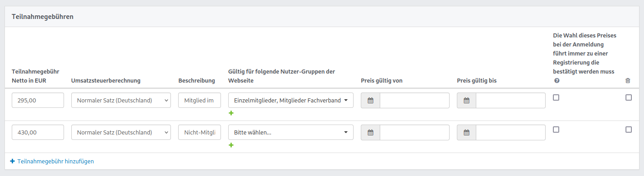Screen dimensions: 644x176
Task: Open calendar icon for Preis gültig bis, 295,00 row
Action: point(467,100)
